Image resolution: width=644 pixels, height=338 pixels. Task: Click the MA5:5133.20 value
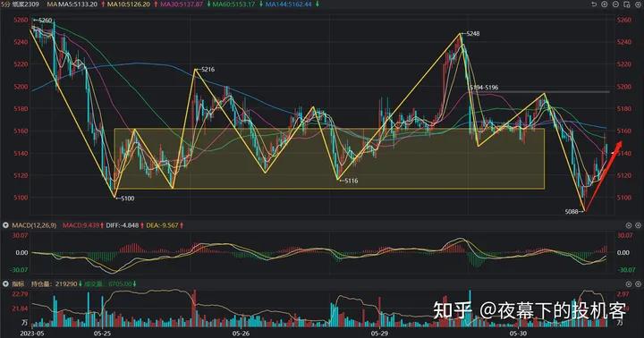coord(77,4)
